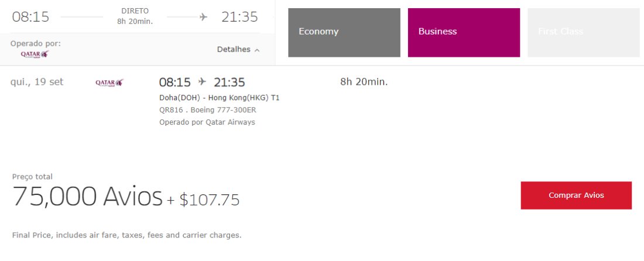Click the Qatar Airways logo under Operado por
The image size is (644, 261).
[x=35, y=54]
